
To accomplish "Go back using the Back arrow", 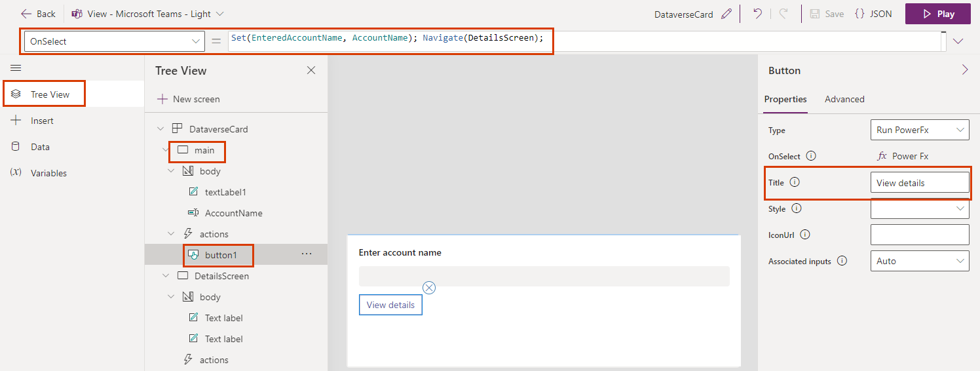I will [38, 14].
